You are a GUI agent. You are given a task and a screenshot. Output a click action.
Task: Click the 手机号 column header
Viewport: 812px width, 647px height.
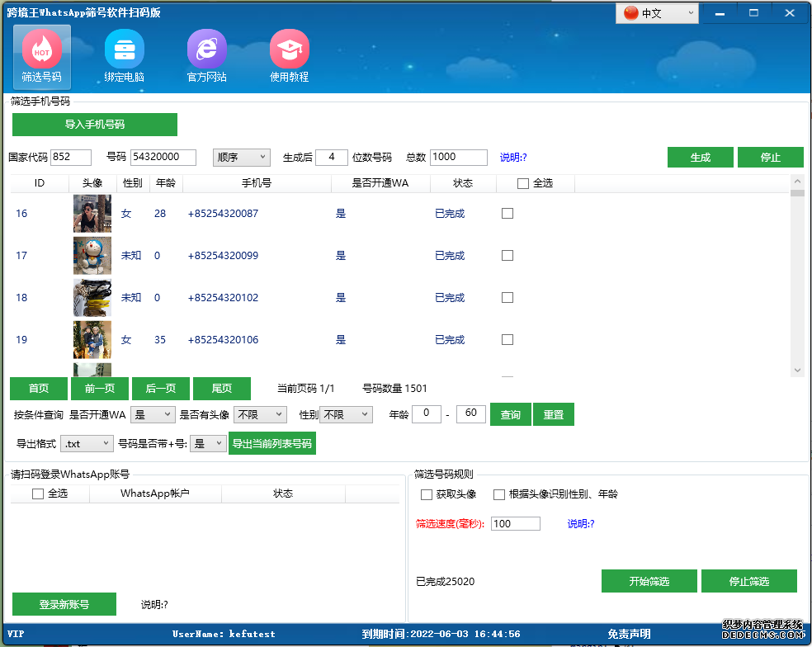point(257,183)
